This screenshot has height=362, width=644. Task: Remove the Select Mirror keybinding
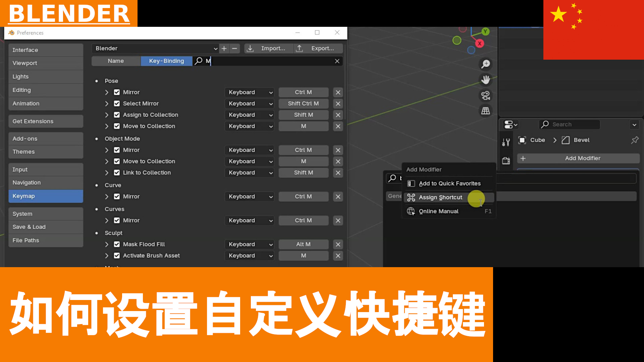coord(338,104)
